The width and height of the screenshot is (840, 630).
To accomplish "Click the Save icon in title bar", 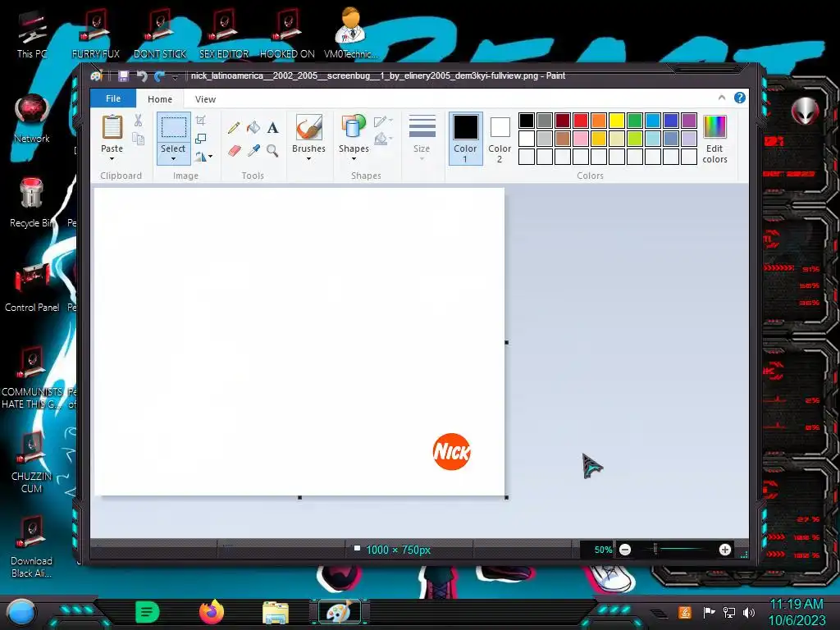I will pyautogui.click(x=123, y=76).
